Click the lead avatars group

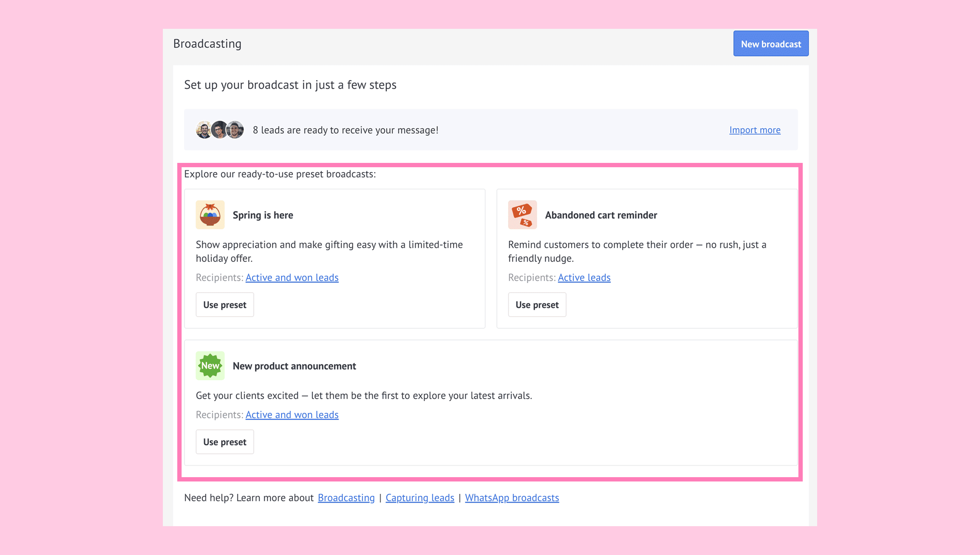(220, 130)
